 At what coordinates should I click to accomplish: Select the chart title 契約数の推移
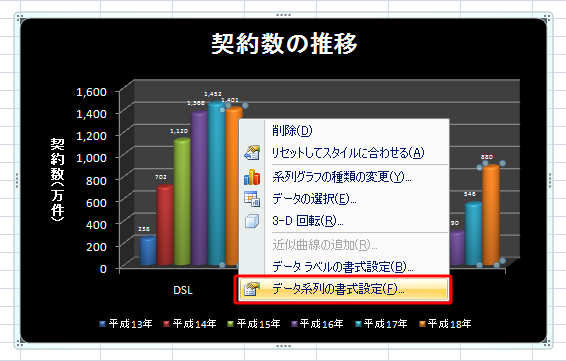pyautogui.click(x=284, y=44)
